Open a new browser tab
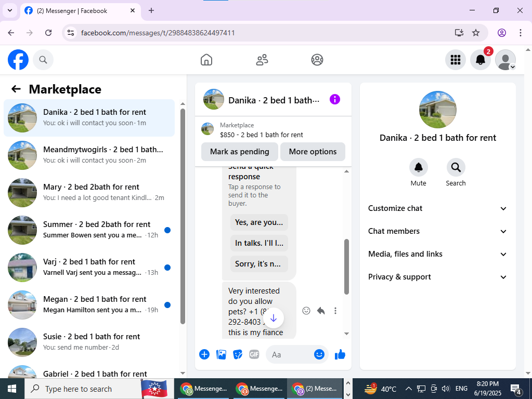 tap(151, 10)
